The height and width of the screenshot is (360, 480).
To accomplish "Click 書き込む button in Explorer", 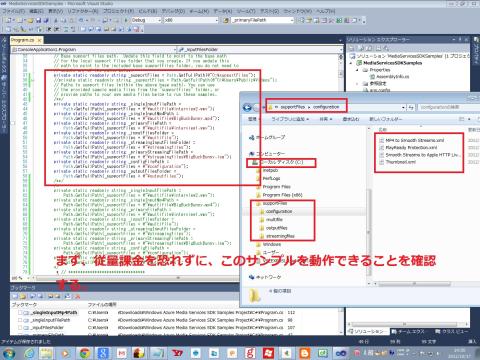I will click(351, 119).
